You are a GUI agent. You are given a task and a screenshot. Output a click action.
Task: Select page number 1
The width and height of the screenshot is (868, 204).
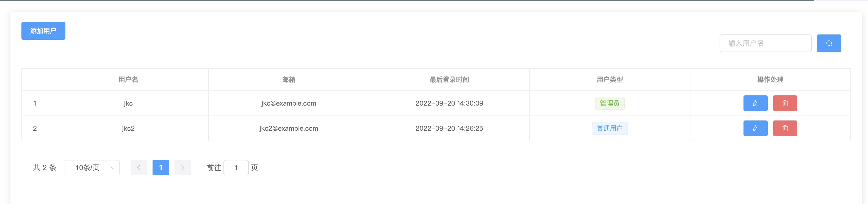click(x=161, y=168)
